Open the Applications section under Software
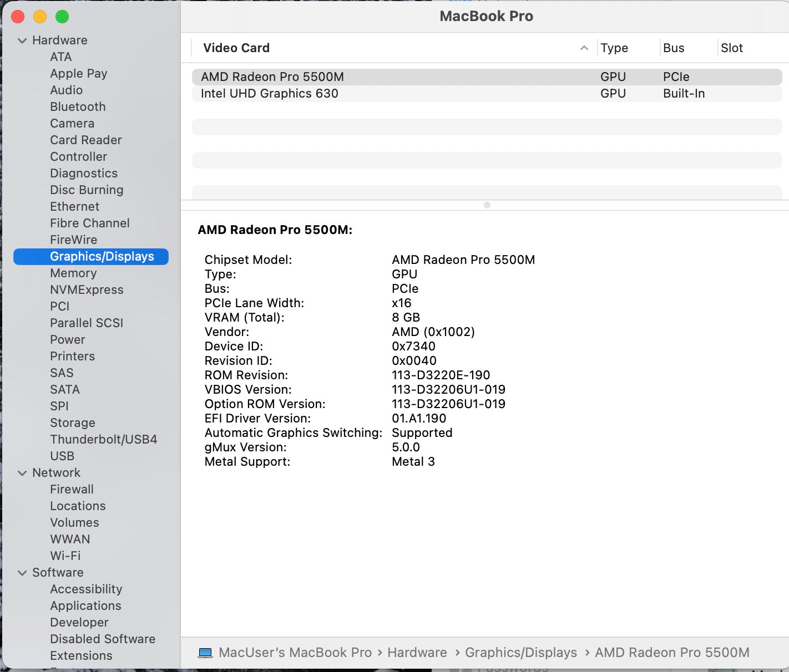The image size is (789, 672). pos(85,605)
